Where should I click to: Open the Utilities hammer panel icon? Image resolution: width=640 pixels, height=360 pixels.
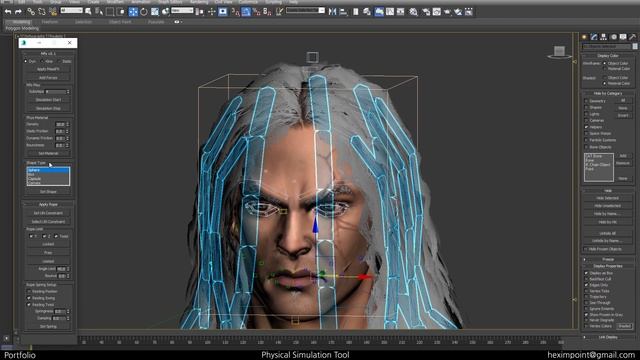coord(632,37)
